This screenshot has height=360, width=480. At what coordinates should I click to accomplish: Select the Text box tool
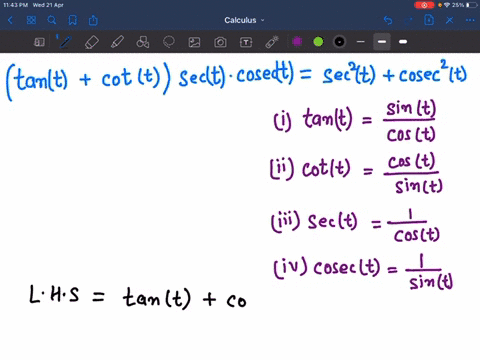pyautogui.click(x=246, y=42)
